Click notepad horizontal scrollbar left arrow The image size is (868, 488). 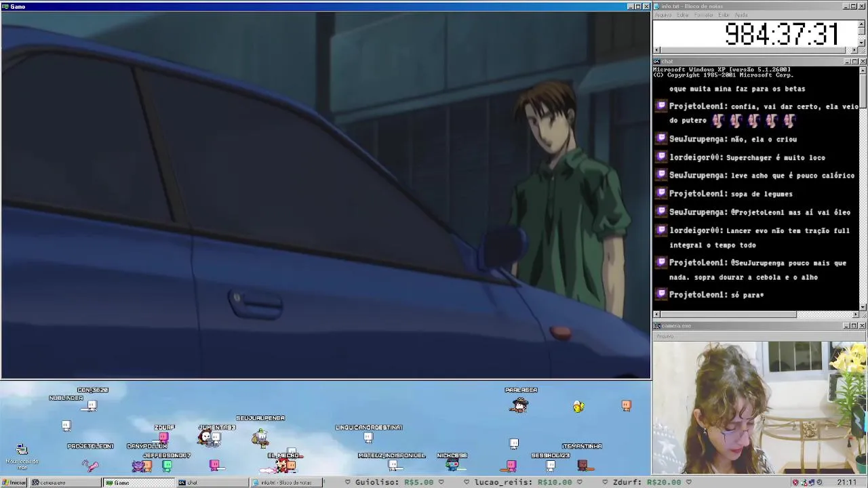coord(656,50)
